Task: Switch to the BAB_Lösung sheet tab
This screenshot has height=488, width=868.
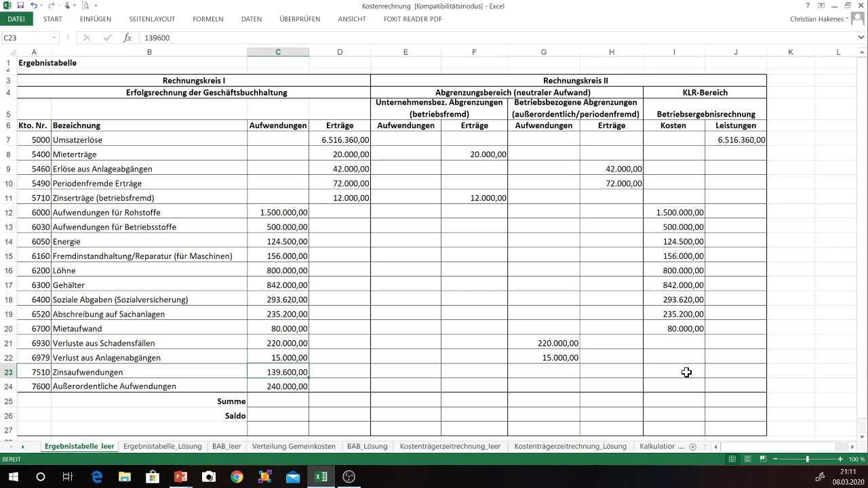Action: [367, 447]
